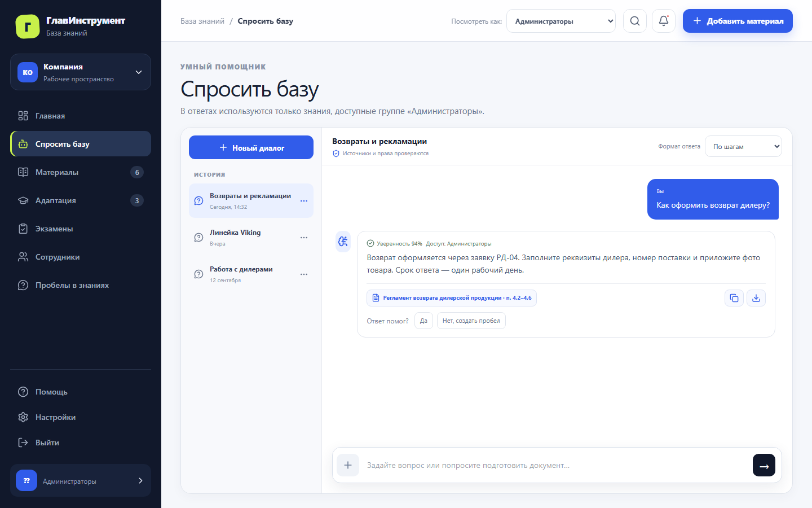
Task: Select Спросить базу in sidebar
Action: click(x=81, y=144)
